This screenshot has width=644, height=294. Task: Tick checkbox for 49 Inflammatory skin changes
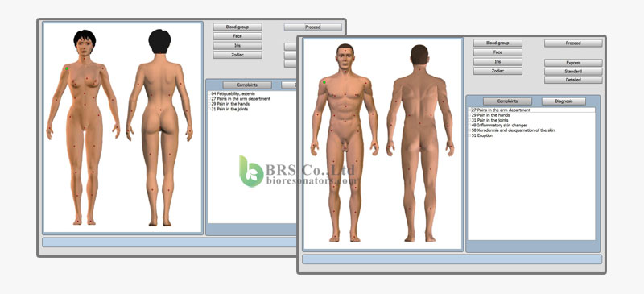point(470,125)
